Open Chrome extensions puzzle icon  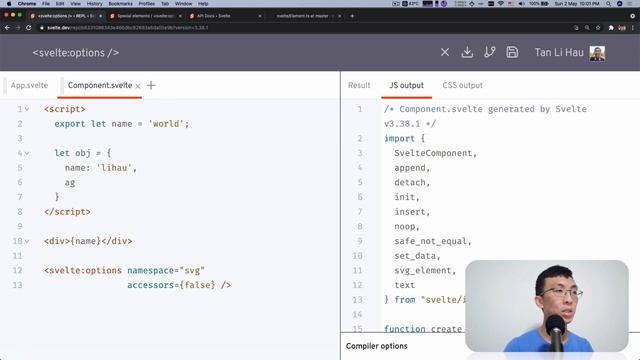coord(611,28)
